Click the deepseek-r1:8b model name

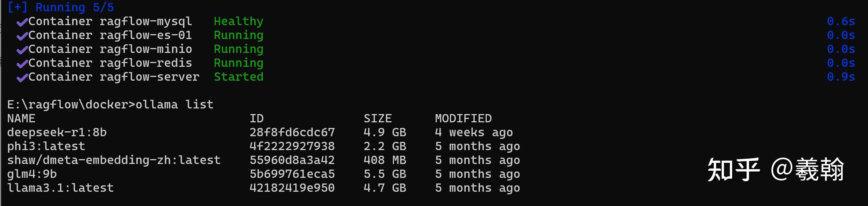(57, 132)
